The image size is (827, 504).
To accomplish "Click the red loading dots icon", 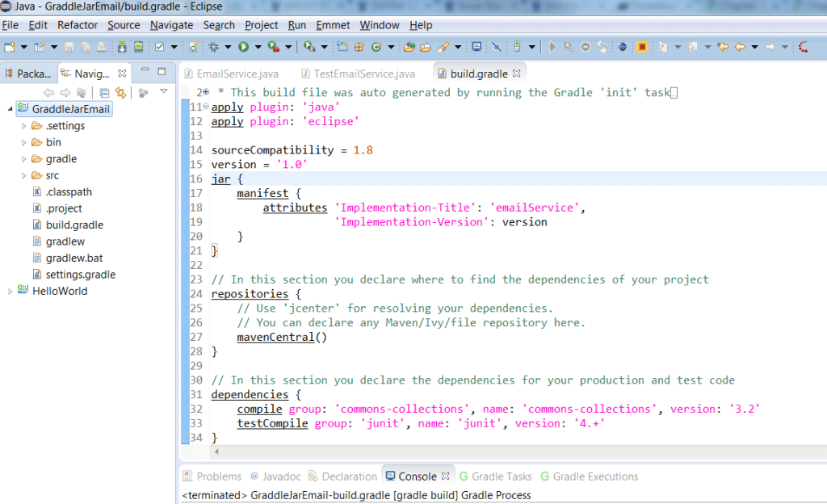I will 804,47.
